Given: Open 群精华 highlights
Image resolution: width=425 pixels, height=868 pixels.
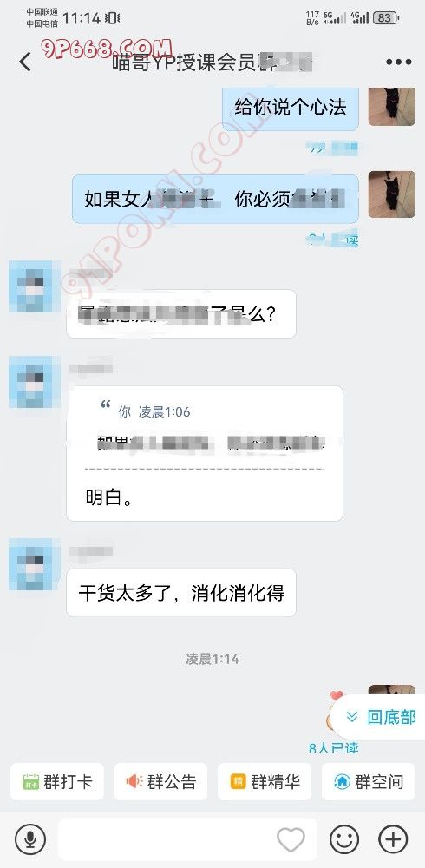Looking at the screenshot, I should point(265,782).
